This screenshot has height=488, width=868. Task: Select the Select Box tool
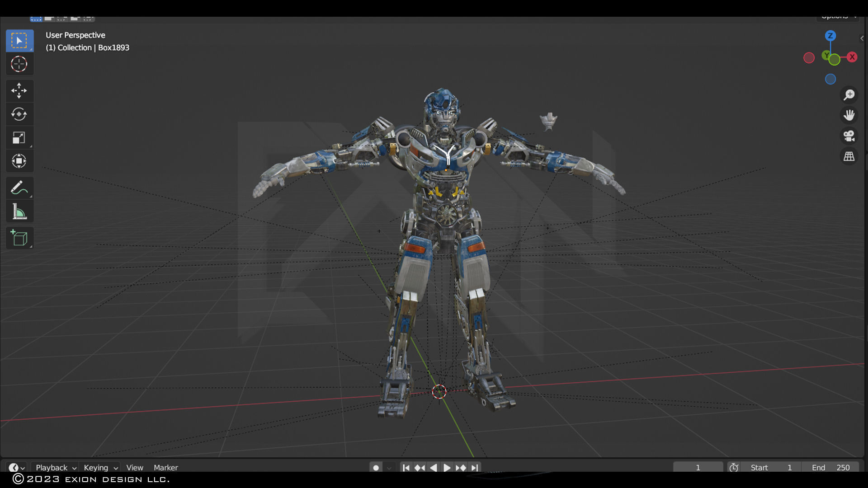coord(19,41)
